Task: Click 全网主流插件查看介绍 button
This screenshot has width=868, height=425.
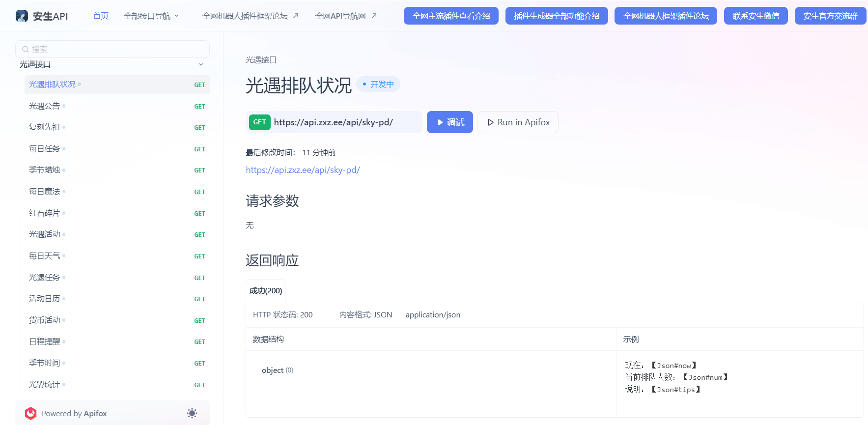Action: tap(451, 16)
